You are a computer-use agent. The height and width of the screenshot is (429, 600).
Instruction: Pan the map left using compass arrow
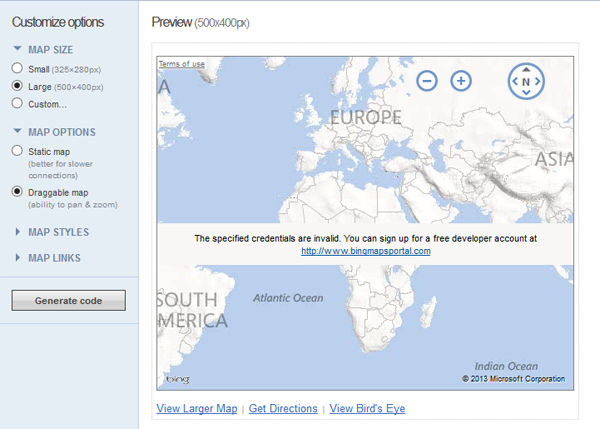515,81
